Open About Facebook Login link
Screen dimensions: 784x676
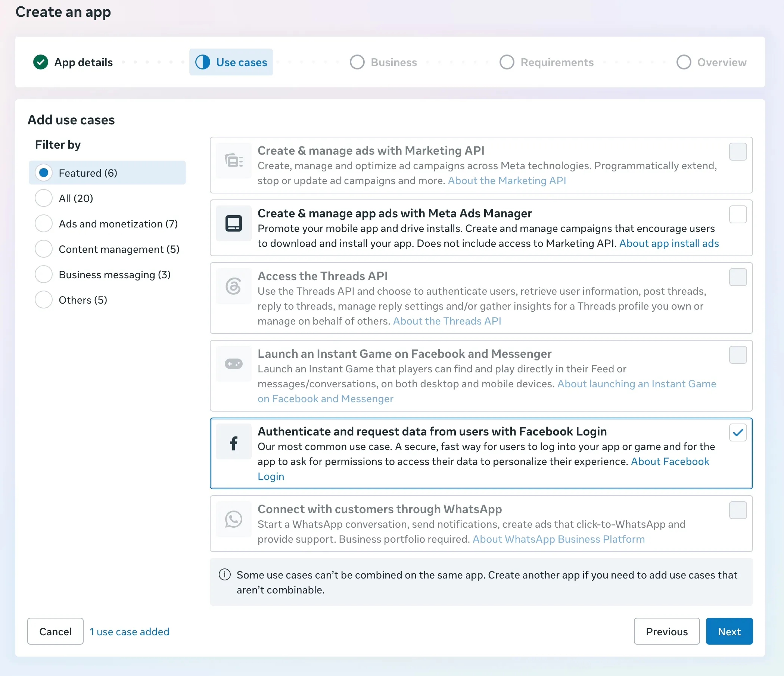tap(670, 461)
